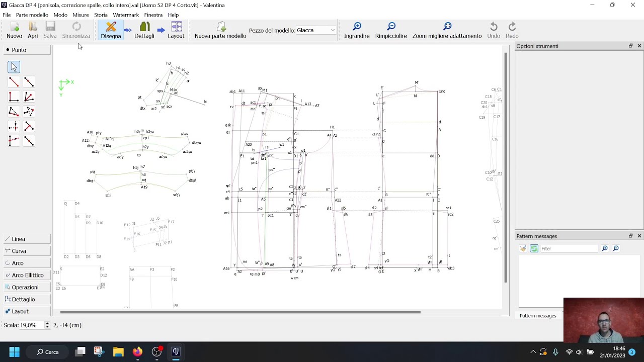Screen dimensions: 644x362
Task: Open the Windows Start menu
Action: [x=14, y=352]
